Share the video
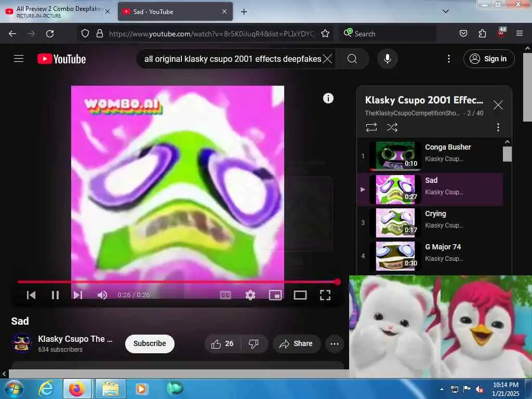532x399 pixels. 296,344
